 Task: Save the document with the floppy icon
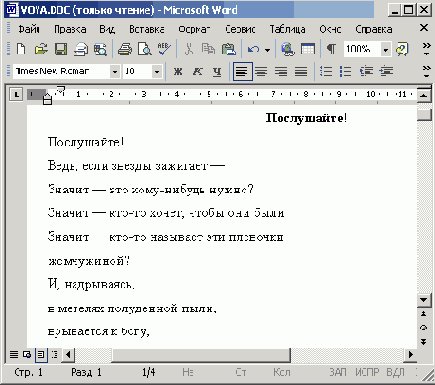(61, 49)
